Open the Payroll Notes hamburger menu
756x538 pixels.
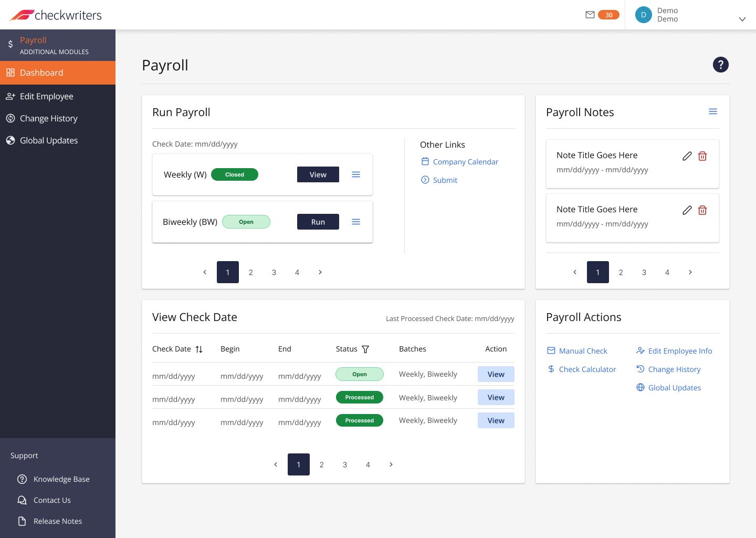(x=713, y=111)
